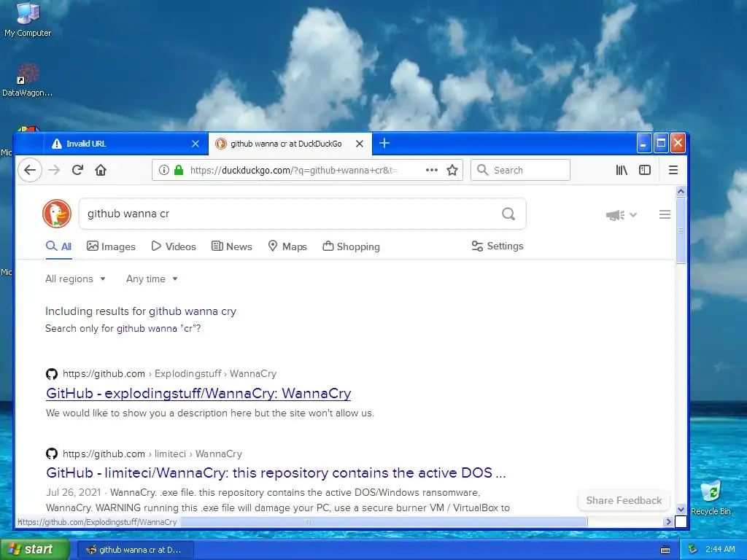Click horizontal scrollbar right arrow
Screen dimensions: 747x560
pyautogui.click(x=668, y=522)
